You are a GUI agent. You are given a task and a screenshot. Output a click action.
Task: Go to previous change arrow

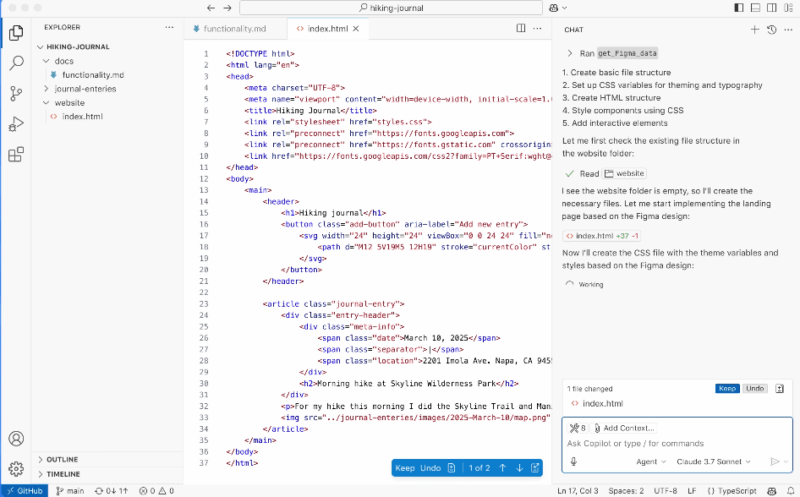pyautogui.click(x=502, y=468)
